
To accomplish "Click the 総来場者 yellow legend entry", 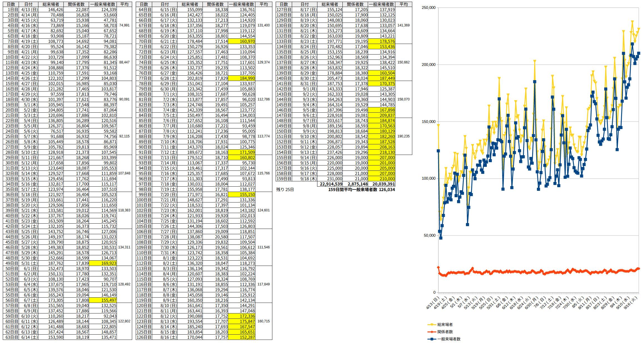I will (x=440, y=325).
